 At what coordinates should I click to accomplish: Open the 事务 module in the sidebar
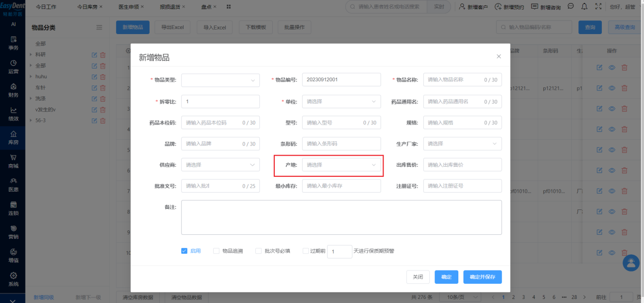point(13,43)
